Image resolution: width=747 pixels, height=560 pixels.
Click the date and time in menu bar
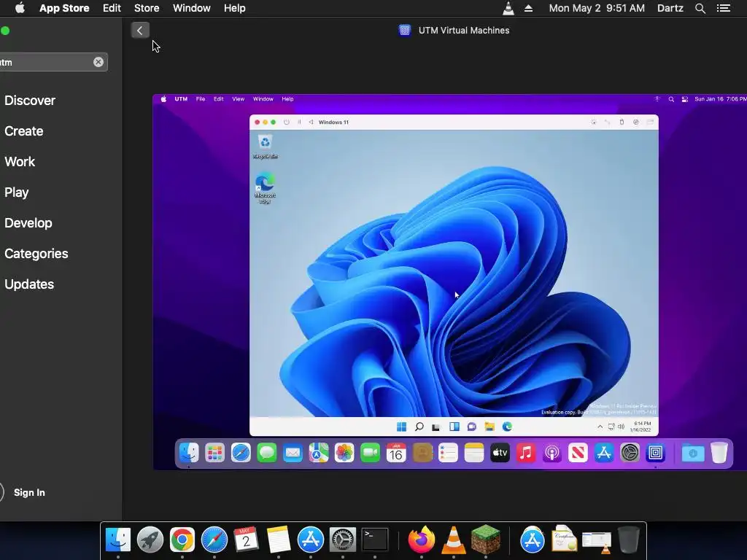(597, 8)
